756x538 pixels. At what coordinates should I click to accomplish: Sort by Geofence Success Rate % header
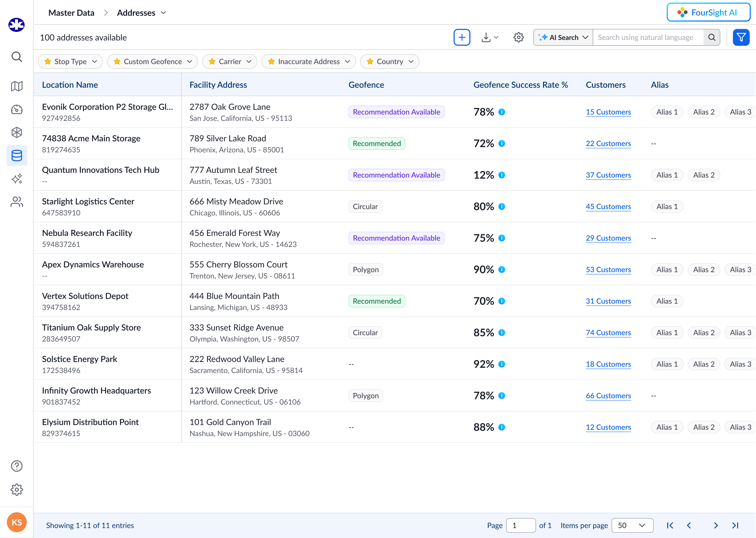pos(521,85)
